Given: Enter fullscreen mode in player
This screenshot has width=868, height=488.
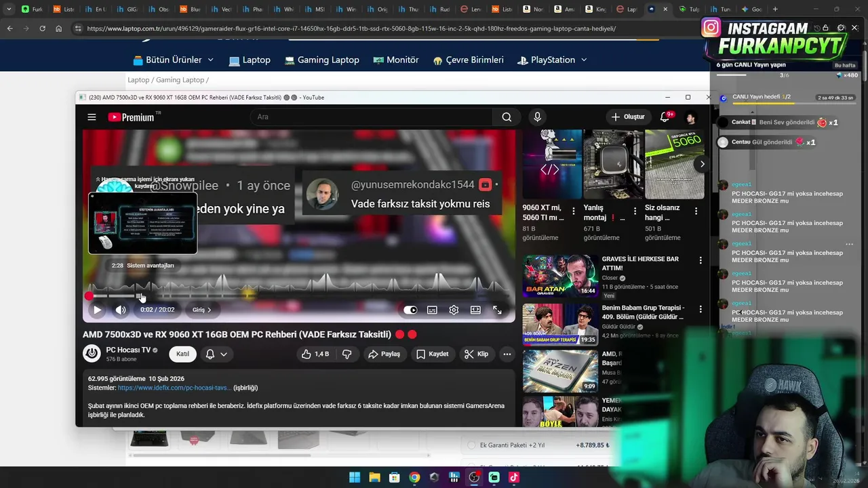Looking at the screenshot, I should click(x=497, y=310).
